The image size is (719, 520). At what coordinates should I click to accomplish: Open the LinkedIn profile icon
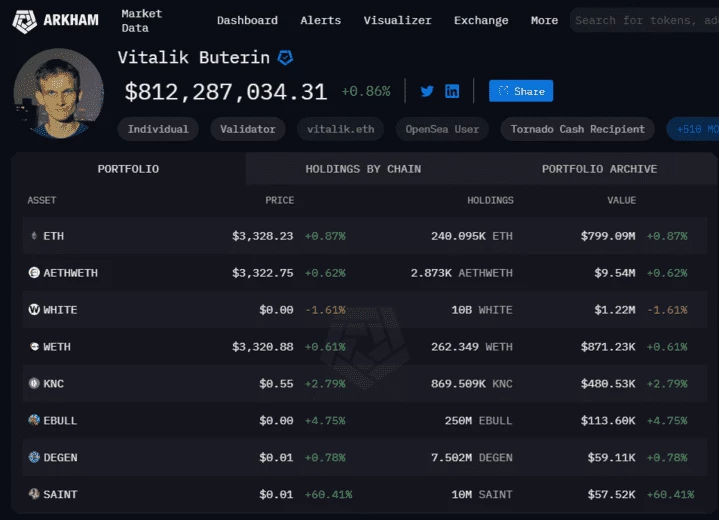tap(452, 91)
